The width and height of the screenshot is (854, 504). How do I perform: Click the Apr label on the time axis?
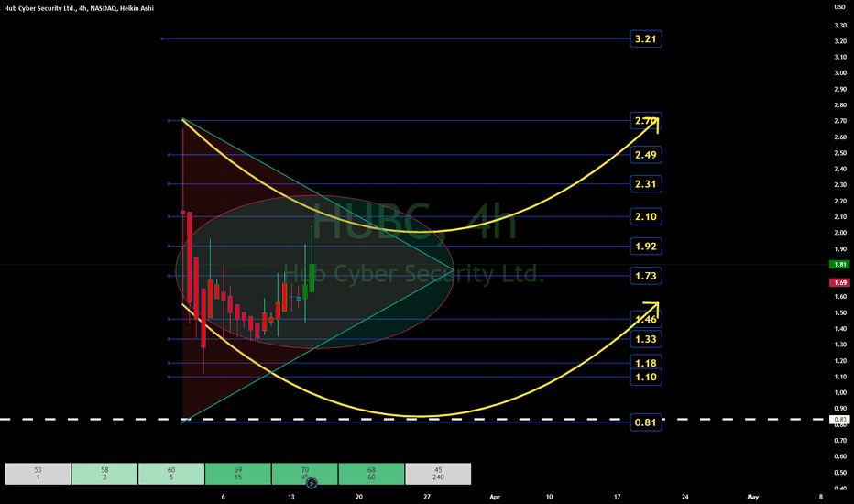coord(495,497)
